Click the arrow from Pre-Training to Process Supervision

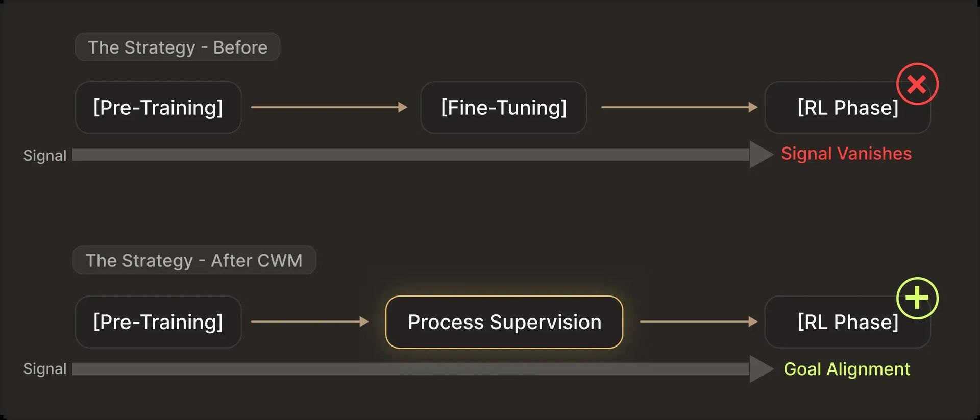coord(309,322)
